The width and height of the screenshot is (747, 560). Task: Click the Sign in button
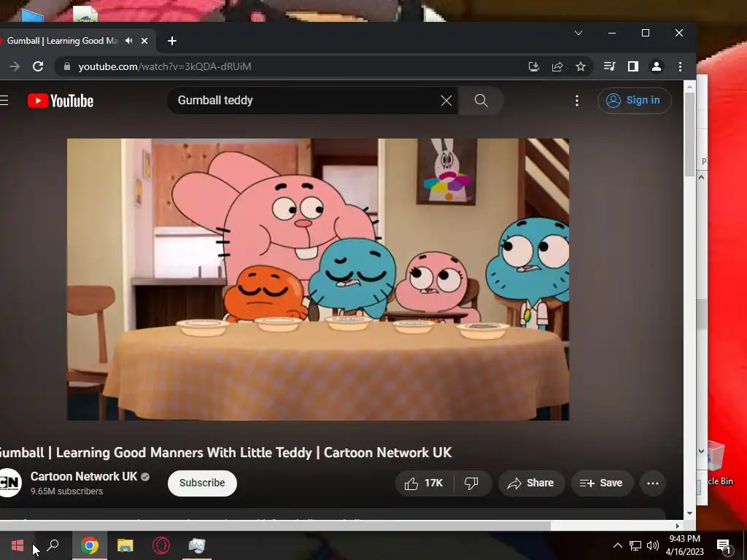coord(634,101)
